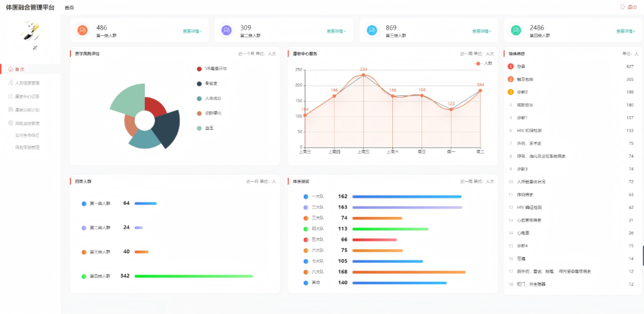The height and width of the screenshot is (314, 644).
Task: Click the 人员信息管理 person icon in sidebar
Action: [x=10, y=83]
